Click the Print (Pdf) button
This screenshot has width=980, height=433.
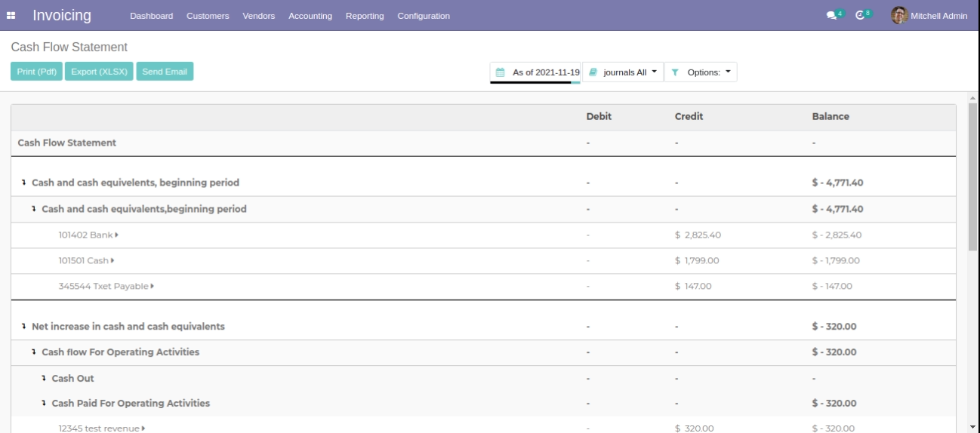[x=36, y=72]
